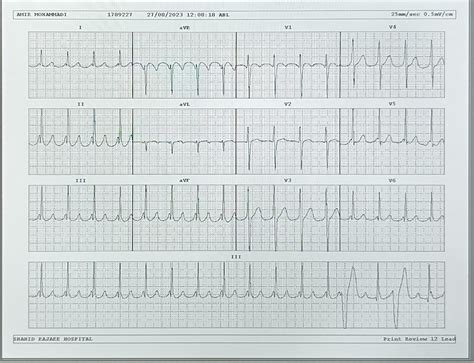
Task: Select the aVL waveform panel
Action: pyautogui.click(x=184, y=141)
